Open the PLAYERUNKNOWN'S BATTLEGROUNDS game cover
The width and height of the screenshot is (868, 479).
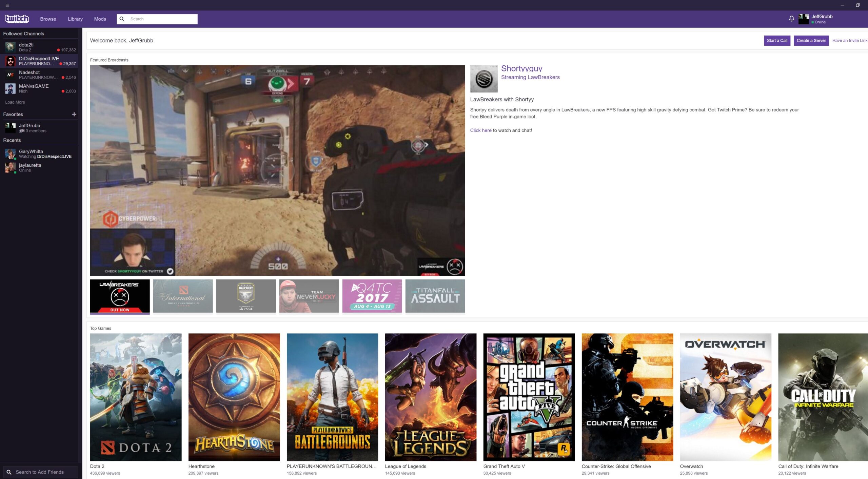coord(332,397)
